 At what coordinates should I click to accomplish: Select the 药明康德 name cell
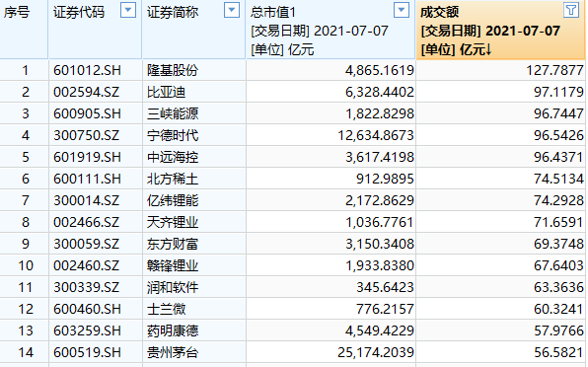(x=194, y=331)
